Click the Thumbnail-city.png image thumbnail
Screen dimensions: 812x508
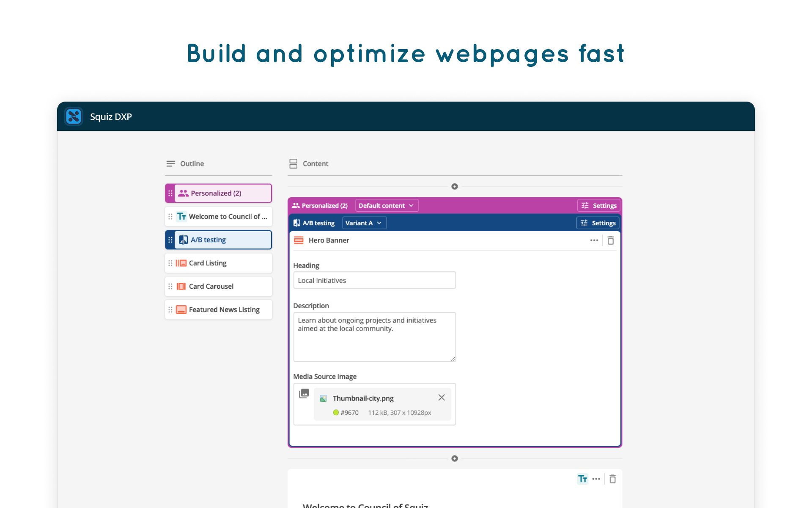[x=324, y=398]
